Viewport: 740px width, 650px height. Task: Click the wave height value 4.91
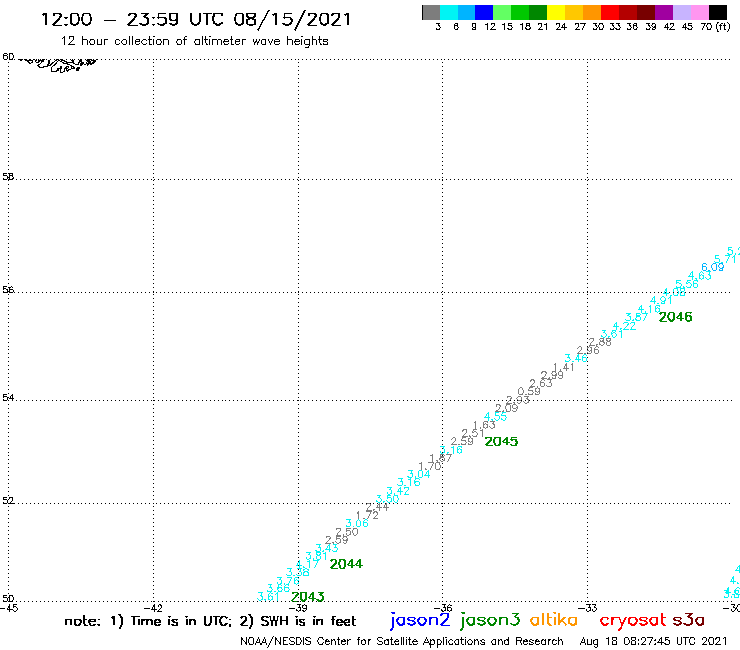click(661, 300)
